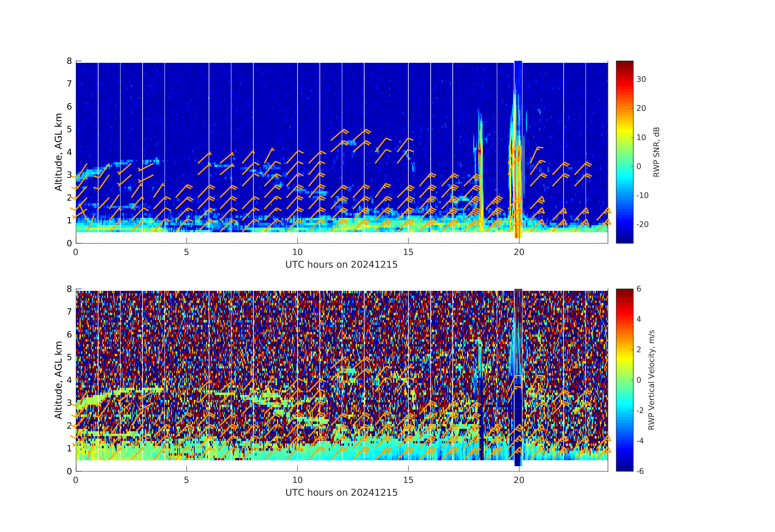Click hour 15 tick on top x-axis
This screenshot has height=532, width=775.
[408, 252]
